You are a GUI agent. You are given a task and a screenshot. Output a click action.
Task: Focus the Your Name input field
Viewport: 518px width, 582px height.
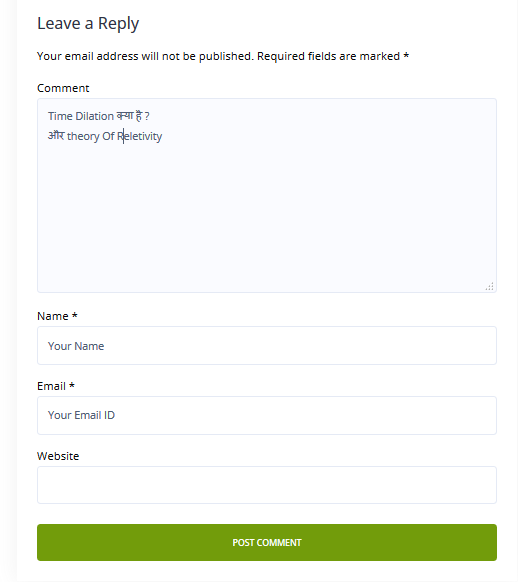point(267,346)
